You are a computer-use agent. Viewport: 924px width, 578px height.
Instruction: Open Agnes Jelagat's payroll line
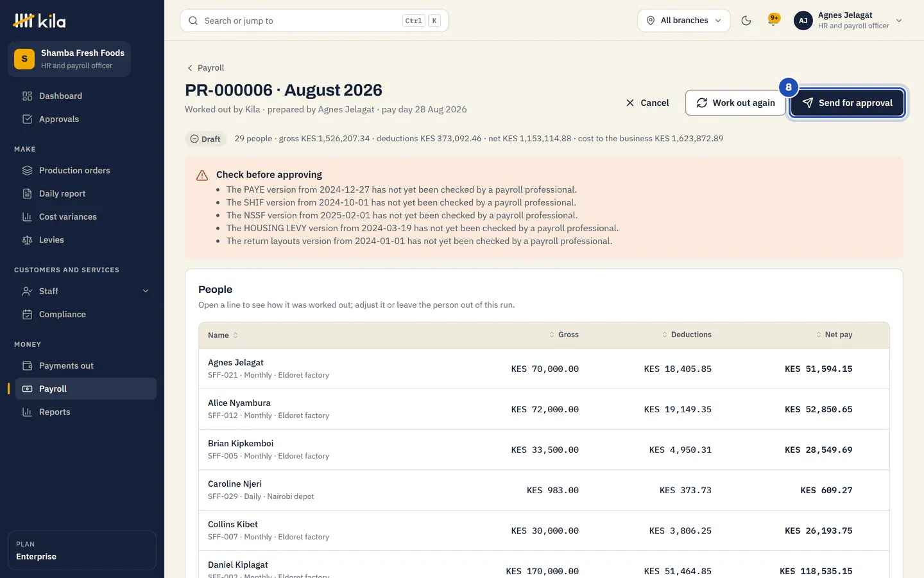pyautogui.click(x=544, y=369)
